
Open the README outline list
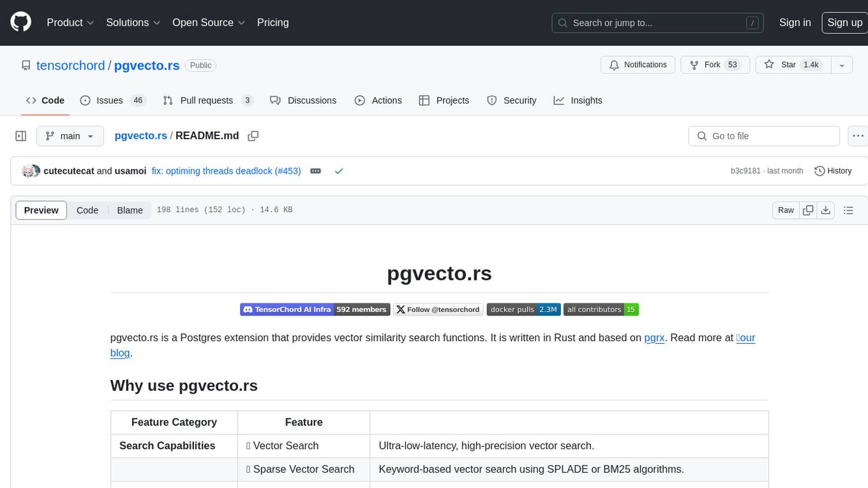(848, 210)
